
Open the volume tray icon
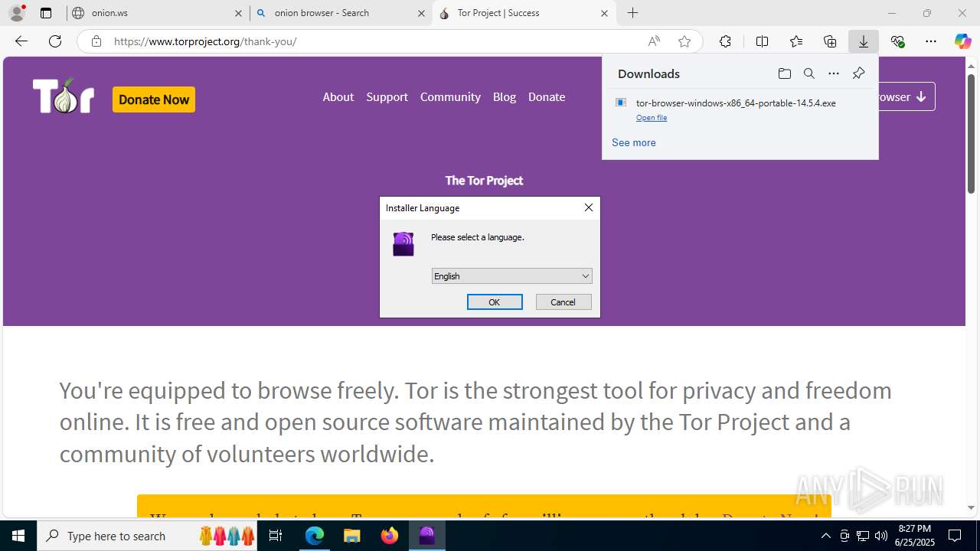[880, 536]
